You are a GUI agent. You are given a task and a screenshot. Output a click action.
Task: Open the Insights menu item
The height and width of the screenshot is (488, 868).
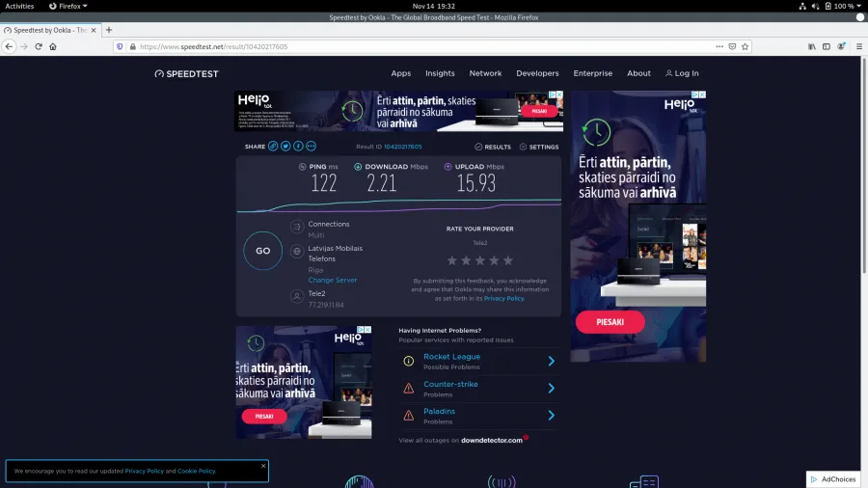[x=440, y=73]
